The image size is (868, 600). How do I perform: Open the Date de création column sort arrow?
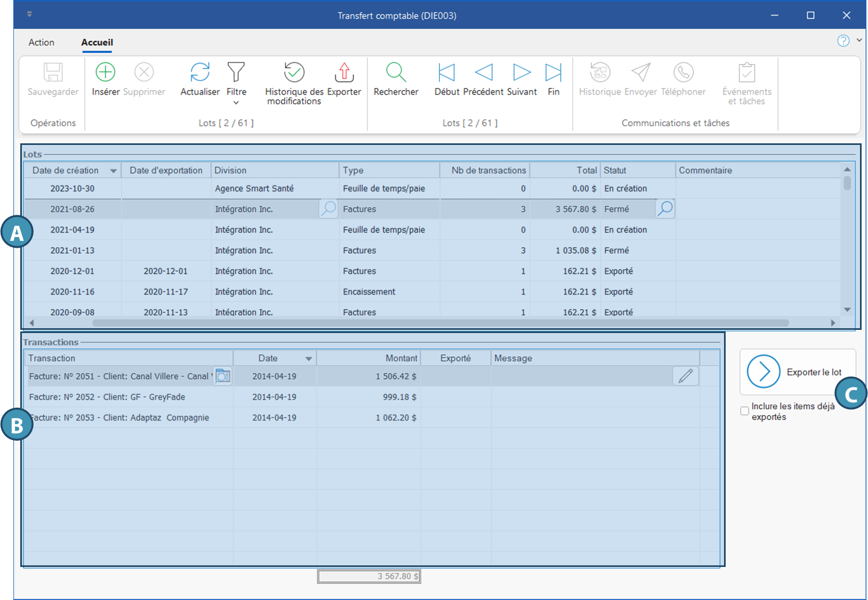point(113,171)
